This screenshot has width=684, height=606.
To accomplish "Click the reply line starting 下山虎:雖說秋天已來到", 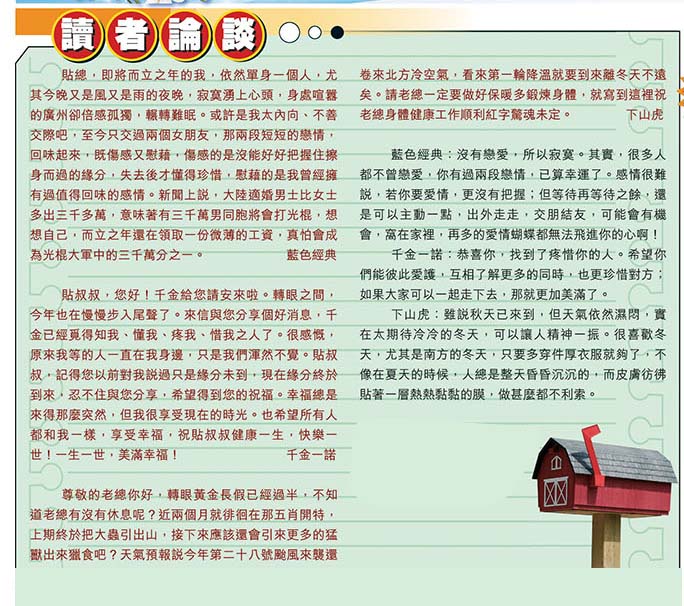I will tap(528, 314).
